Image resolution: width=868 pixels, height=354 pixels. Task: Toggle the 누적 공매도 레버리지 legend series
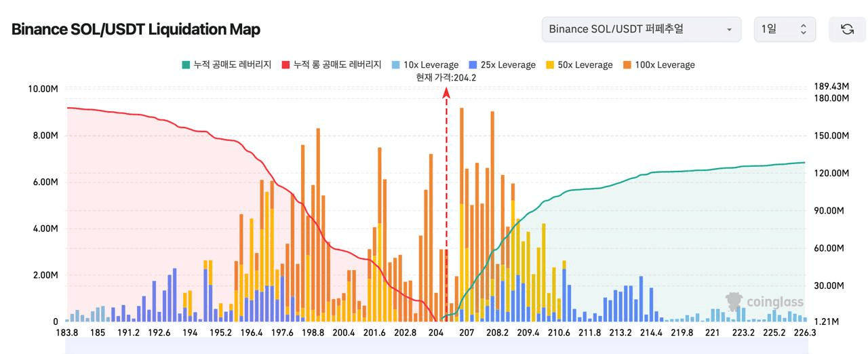coord(226,65)
